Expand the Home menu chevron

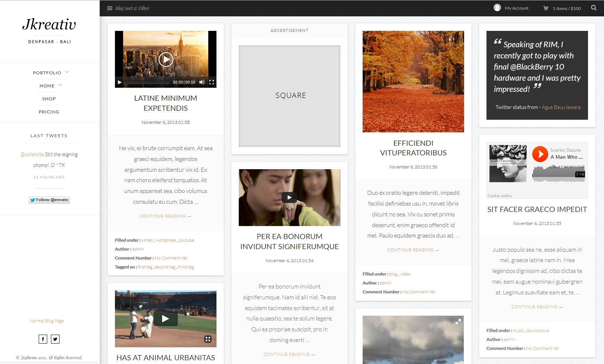click(60, 84)
